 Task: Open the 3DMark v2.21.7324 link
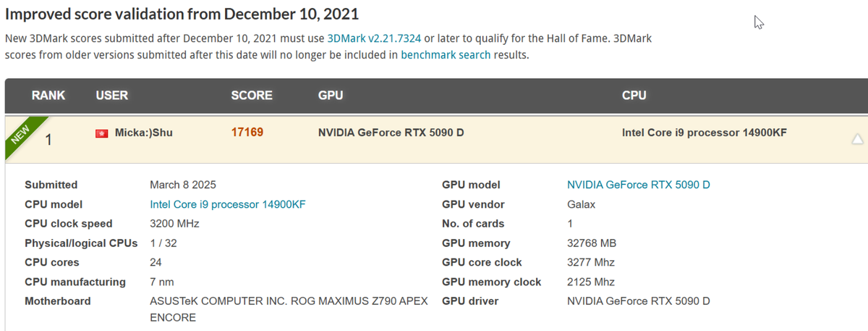(x=374, y=38)
